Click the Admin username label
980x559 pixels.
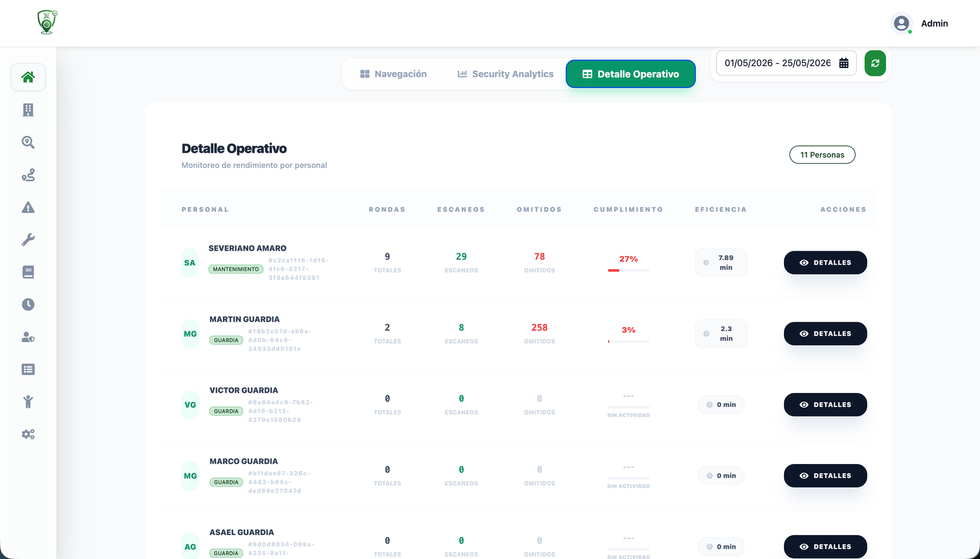click(934, 23)
